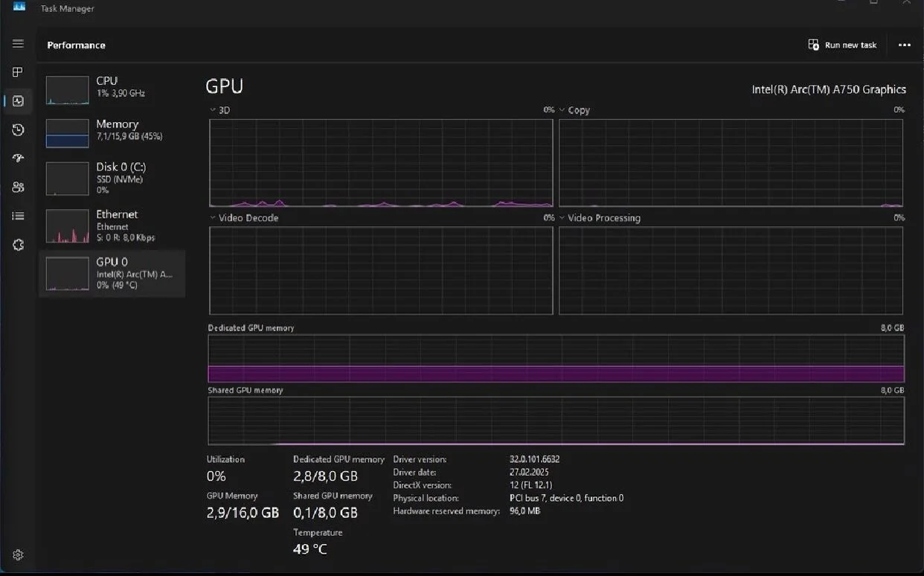
Task: Select the Disk 0 (C:) entry
Action: click(112, 178)
